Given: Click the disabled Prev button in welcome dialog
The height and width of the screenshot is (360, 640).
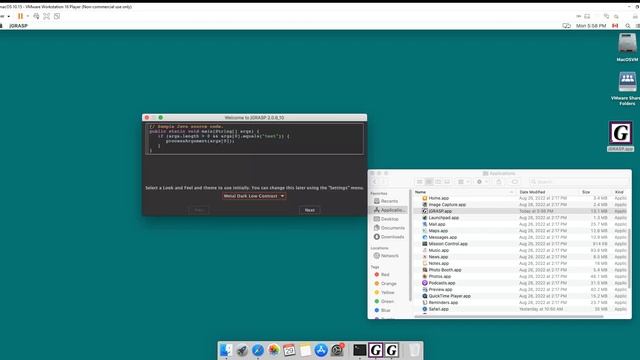Looking at the screenshot, I should point(199,210).
